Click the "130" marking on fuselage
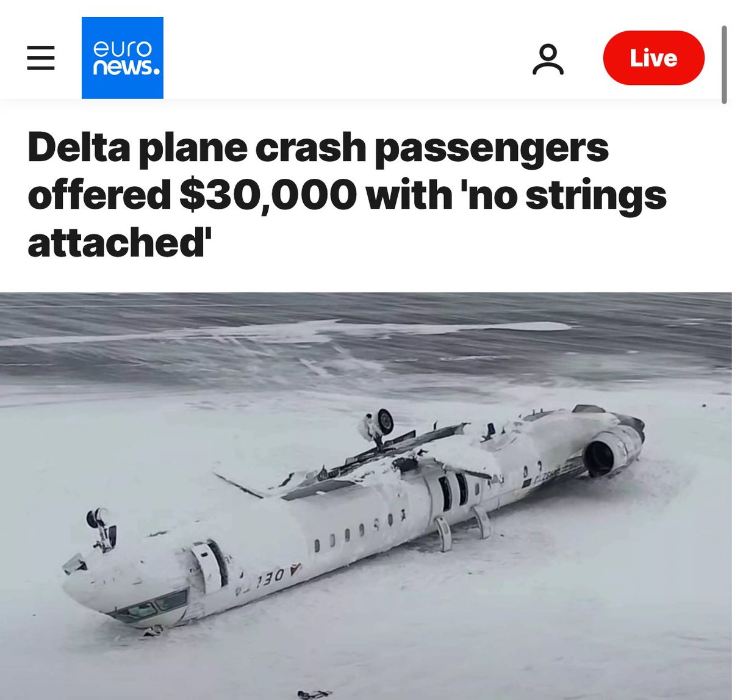732x700 pixels. [270, 575]
